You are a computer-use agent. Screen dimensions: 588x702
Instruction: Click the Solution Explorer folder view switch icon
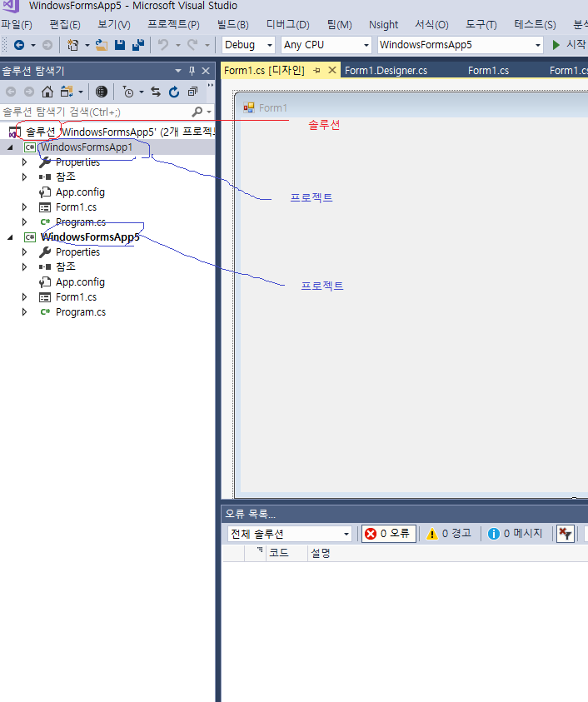[x=67, y=92]
